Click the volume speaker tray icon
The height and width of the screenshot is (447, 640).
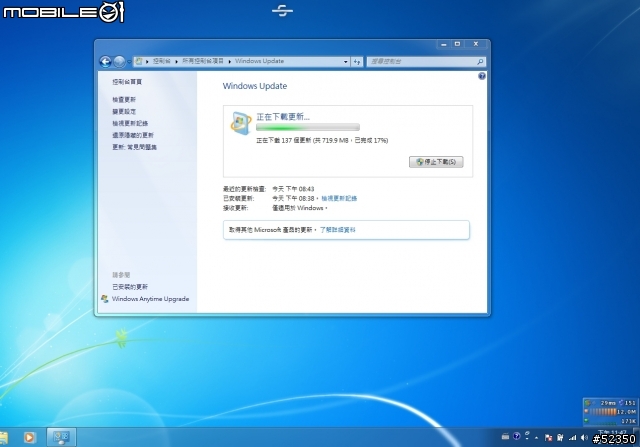coord(584,438)
